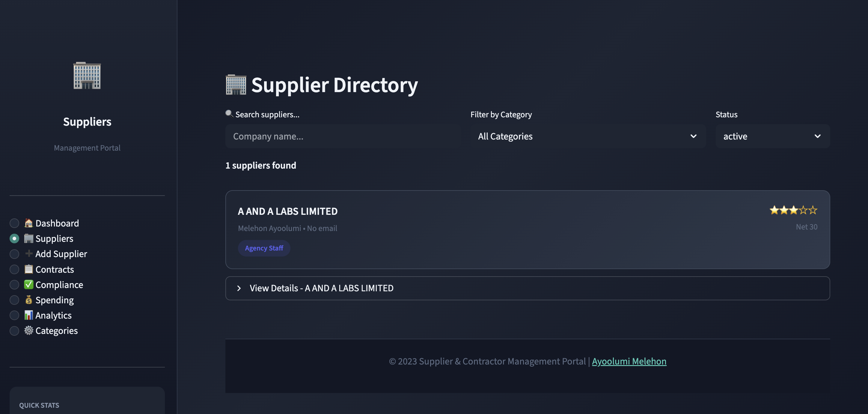This screenshot has width=868, height=414.
Task: Open the All Categories filter dropdown
Action: coord(588,136)
